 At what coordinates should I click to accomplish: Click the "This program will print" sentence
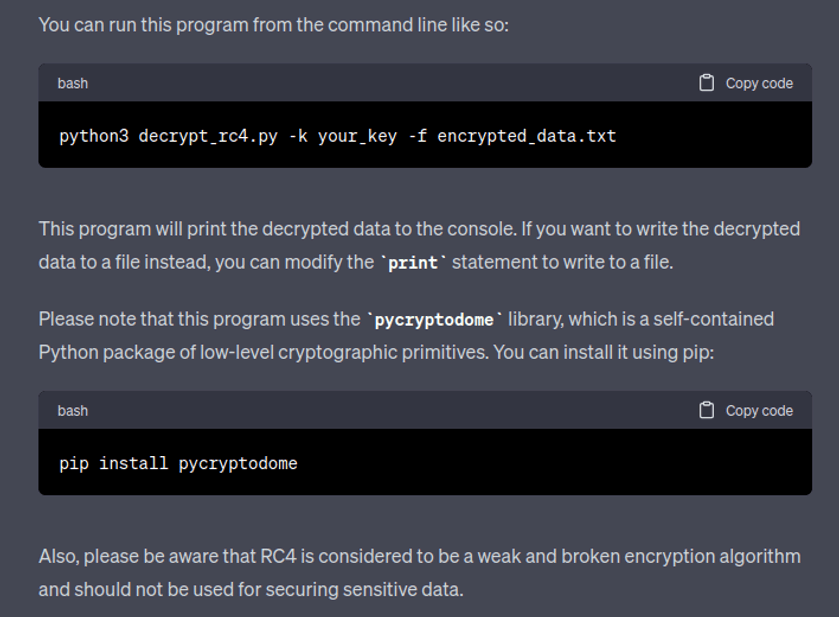pos(419,229)
